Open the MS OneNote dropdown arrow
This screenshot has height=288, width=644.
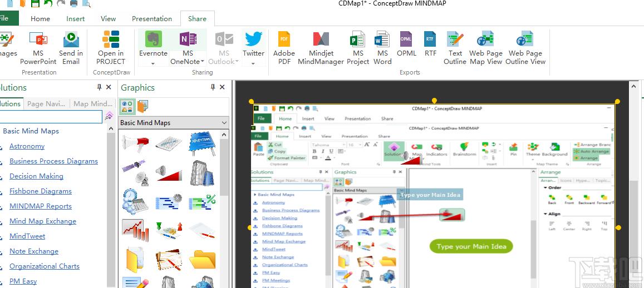(203, 62)
